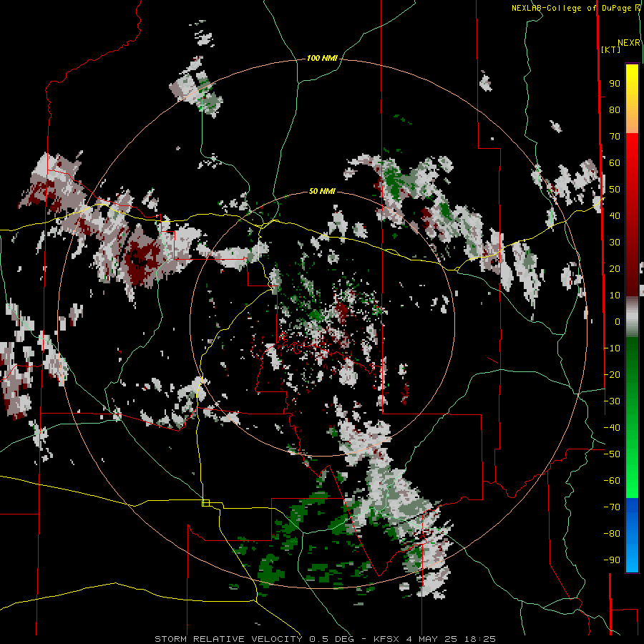Click the green segment of the velocity color bar
This screenshot has height=644, width=644.
[x=632, y=417]
